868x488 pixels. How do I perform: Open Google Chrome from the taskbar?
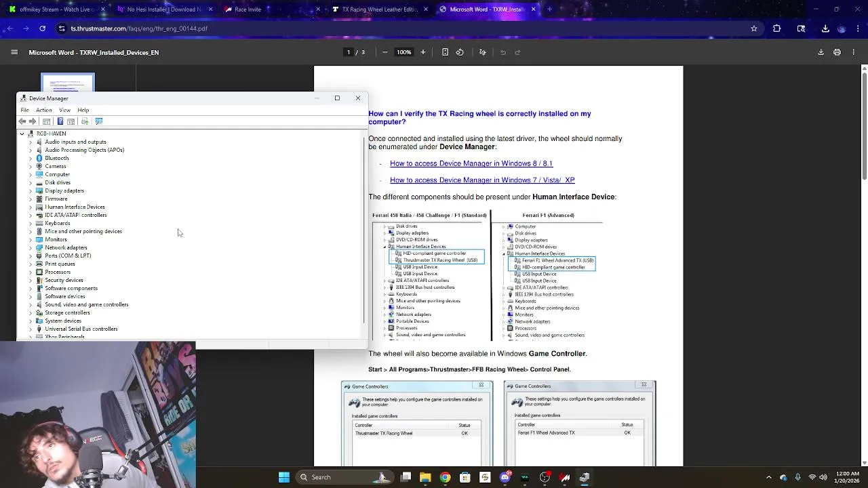pos(445,477)
